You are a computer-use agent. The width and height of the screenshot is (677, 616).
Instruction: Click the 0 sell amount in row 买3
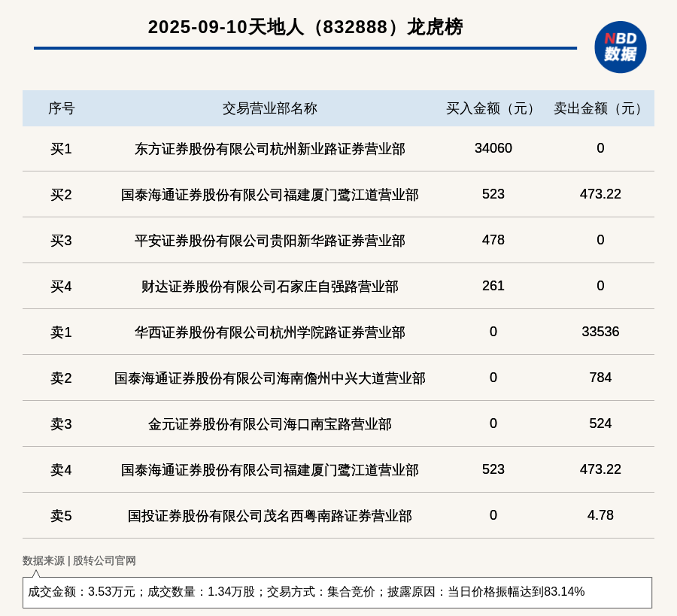coord(600,240)
